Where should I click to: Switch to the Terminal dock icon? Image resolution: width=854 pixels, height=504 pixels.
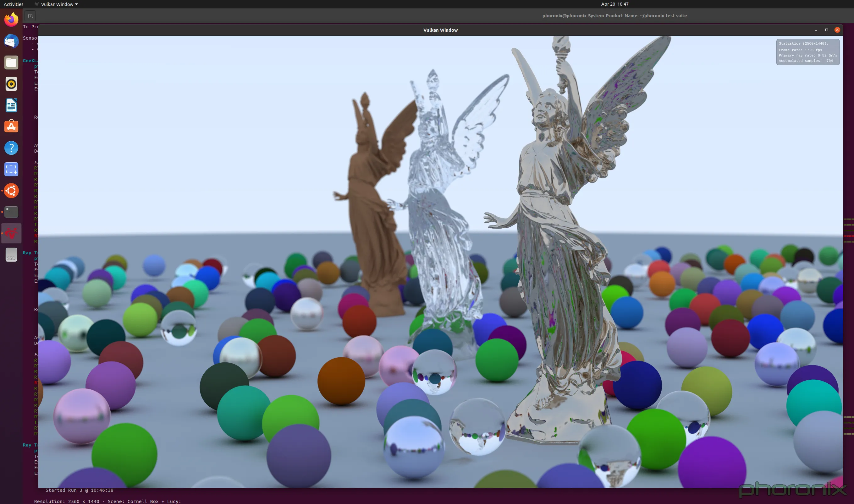[11, 212]
